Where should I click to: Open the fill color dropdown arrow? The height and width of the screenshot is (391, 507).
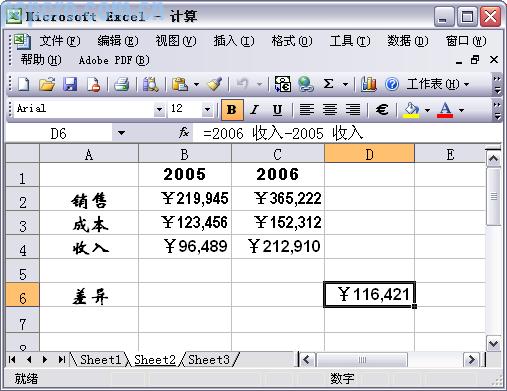[427, 110]
